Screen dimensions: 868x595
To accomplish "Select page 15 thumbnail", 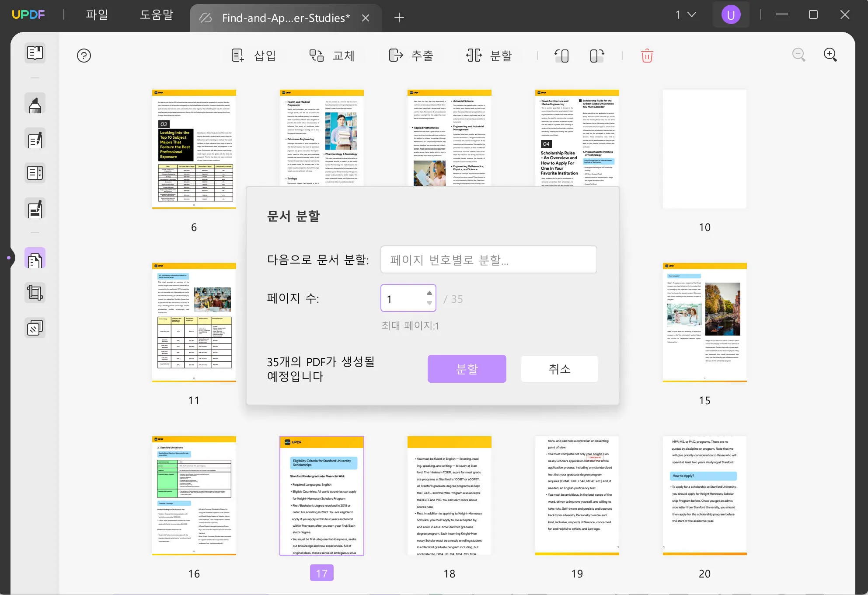I will pyautogui.click(x=705, y=322).
